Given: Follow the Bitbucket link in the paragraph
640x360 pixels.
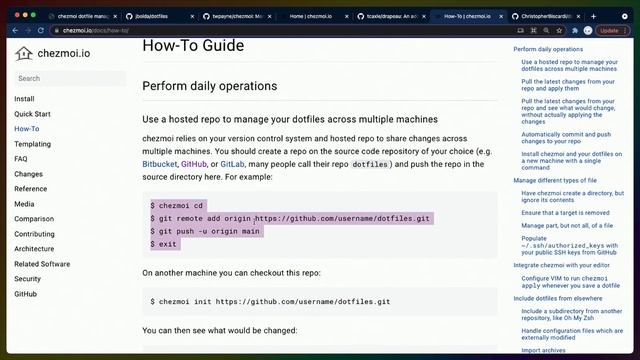Looking at the screenshot, I should click(160, 164).
